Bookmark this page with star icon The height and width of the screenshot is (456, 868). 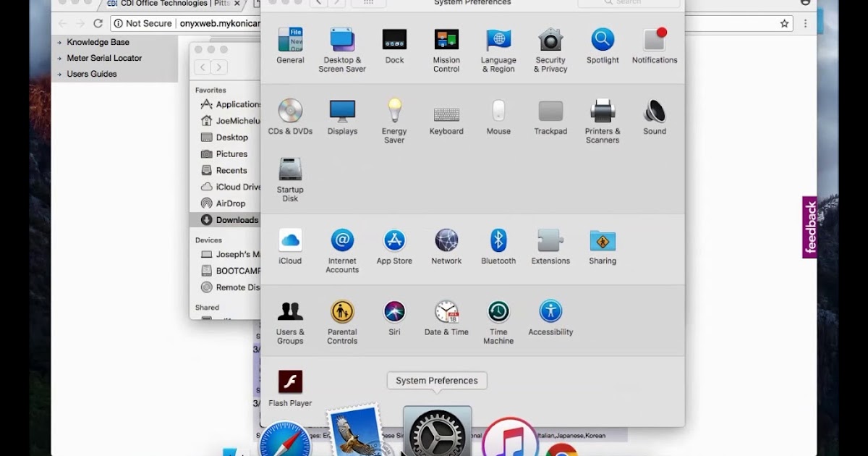pyautogui.click(x=784, y=23)
